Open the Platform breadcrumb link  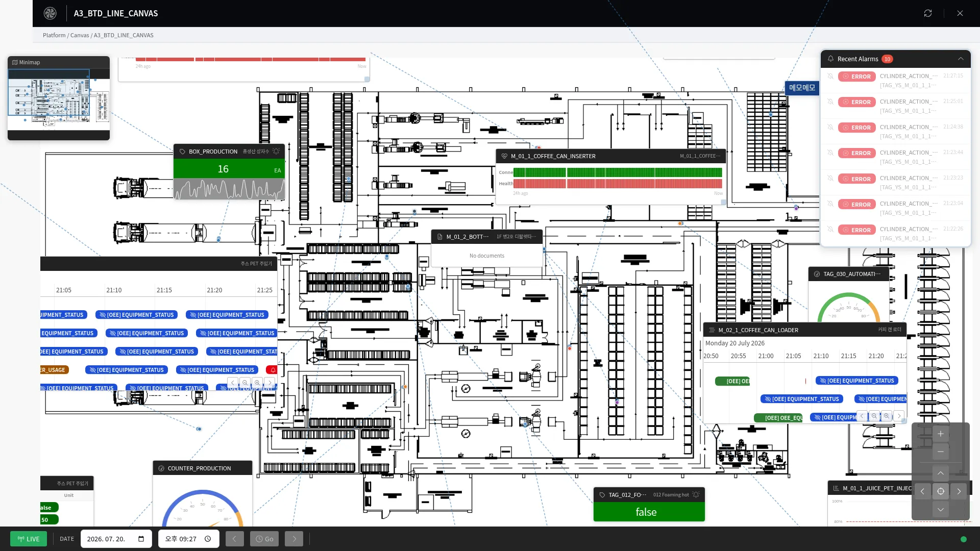tap(54, 35)
